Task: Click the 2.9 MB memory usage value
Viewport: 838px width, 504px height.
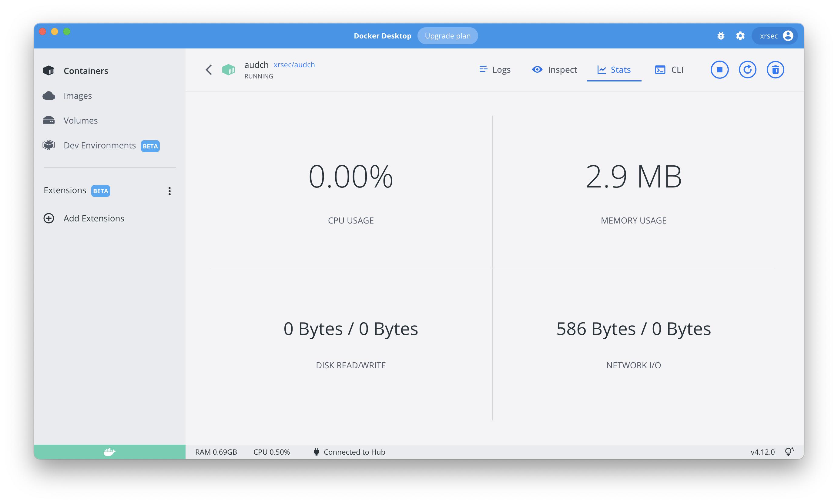Action: 633,176
